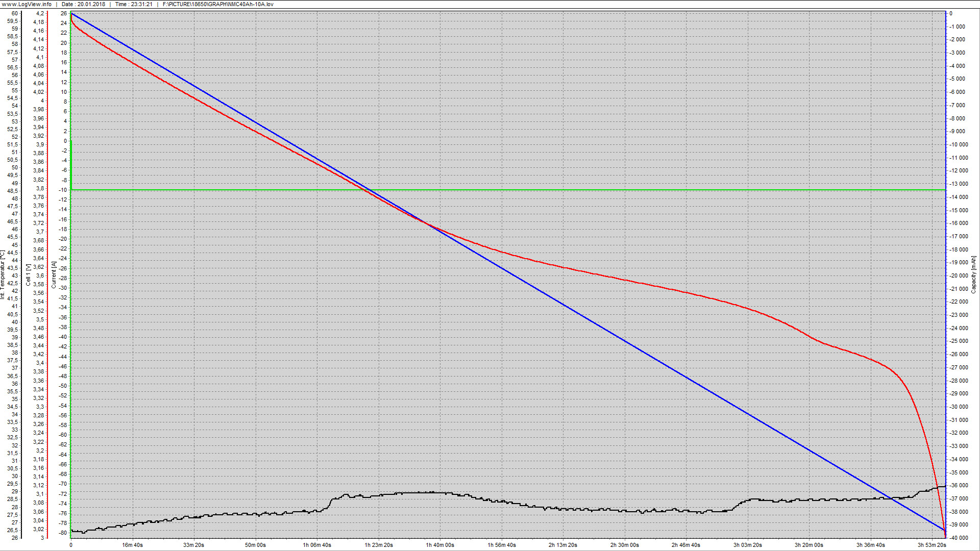Screen dimensions: 980x551
Task: Click the 60 temperature axis tick
Action: (x=15, y=13)
